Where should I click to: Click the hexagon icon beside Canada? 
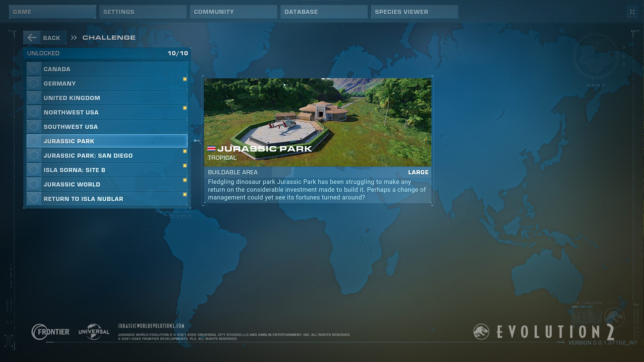(34, 69)
